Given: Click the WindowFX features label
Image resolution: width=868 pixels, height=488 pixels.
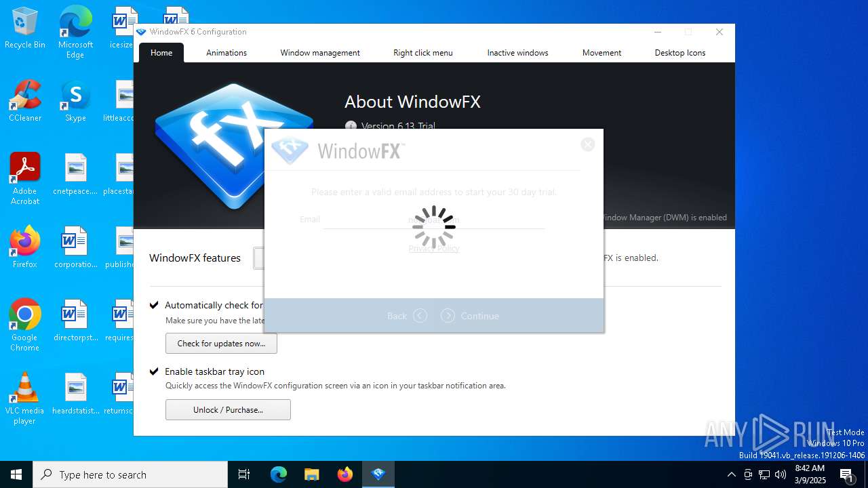Looking at the screenshot, I should pos(195,258).
